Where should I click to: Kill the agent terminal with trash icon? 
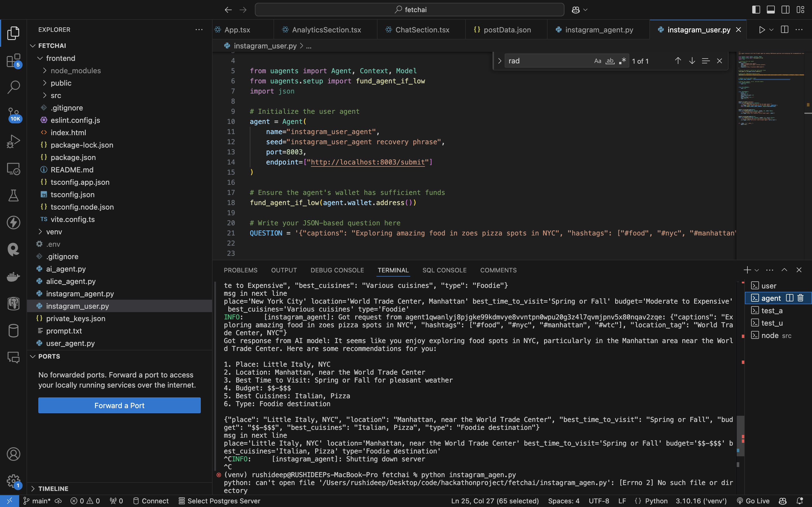pyautogui.click(x=801, y=298)
